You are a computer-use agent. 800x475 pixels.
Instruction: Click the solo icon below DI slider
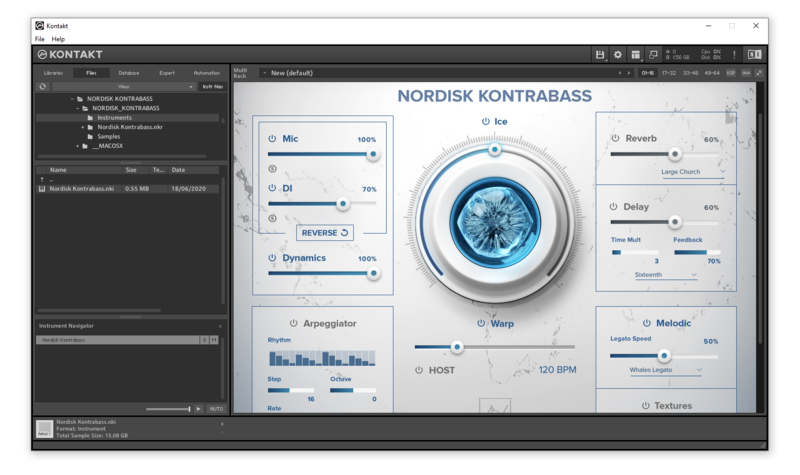[272, 218]
